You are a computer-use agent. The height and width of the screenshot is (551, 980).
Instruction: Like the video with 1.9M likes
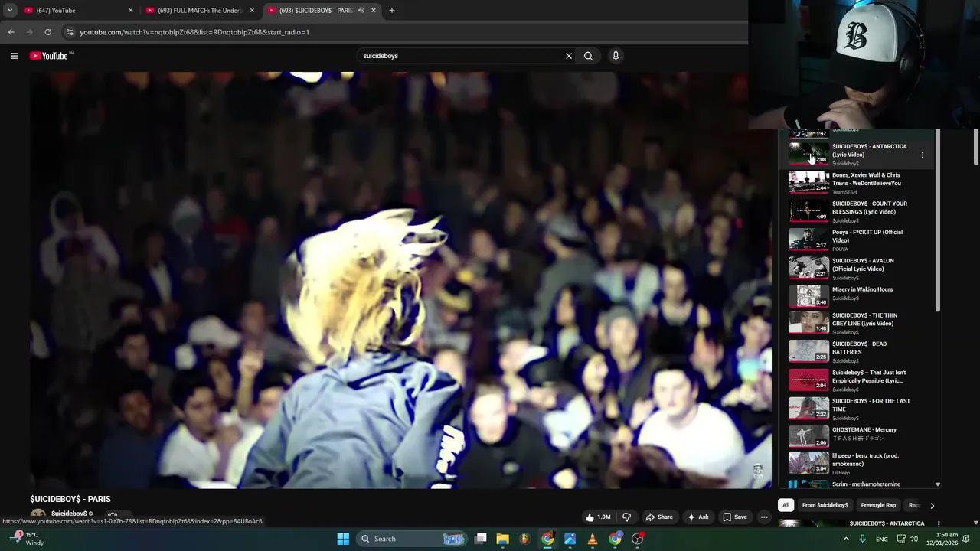597,517
